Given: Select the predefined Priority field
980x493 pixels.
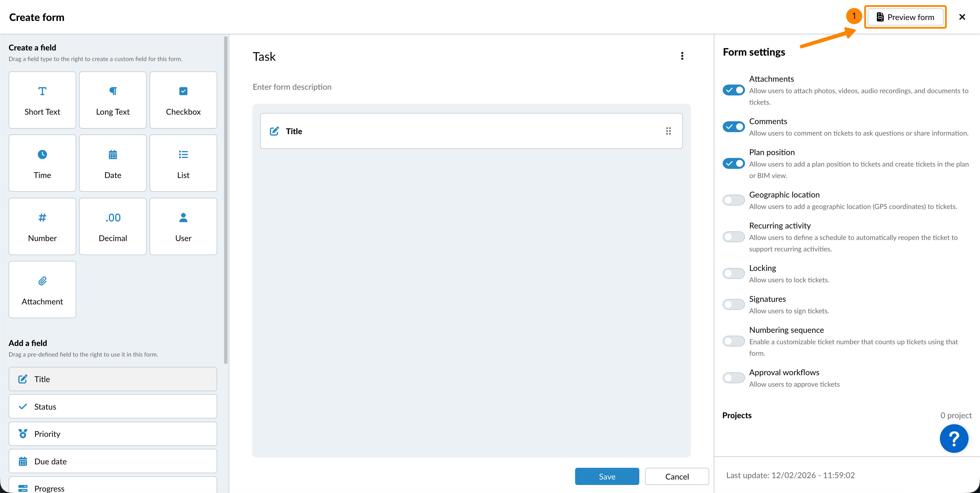Looking at the screenshot, I should coord(113,434).
